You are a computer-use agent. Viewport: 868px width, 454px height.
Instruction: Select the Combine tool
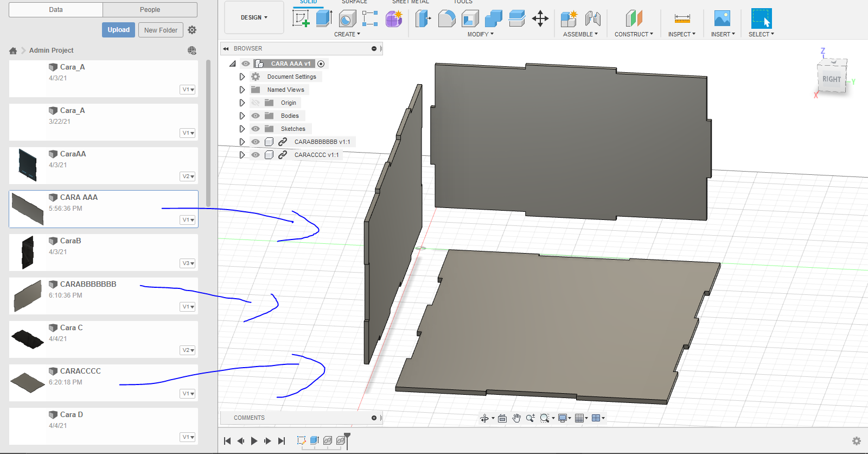pyautogui.click(x=494, y=18)
